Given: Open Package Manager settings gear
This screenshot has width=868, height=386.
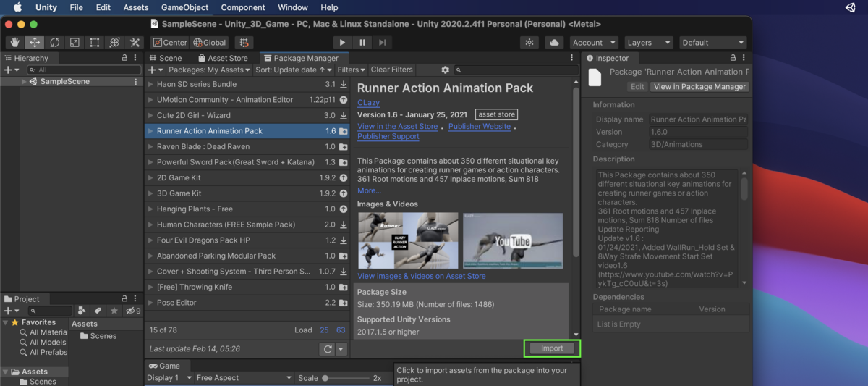Looking at the screenshot, I should pyautogui.click(x=446, y=70).
